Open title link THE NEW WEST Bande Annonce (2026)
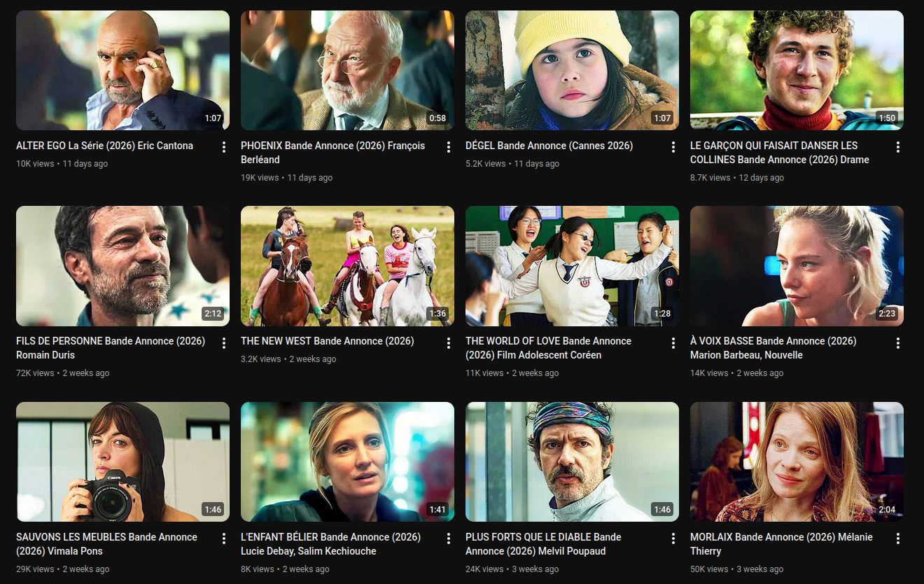This screenshot has height=584, width=924. pyautogui.click(x=328, y=341)
